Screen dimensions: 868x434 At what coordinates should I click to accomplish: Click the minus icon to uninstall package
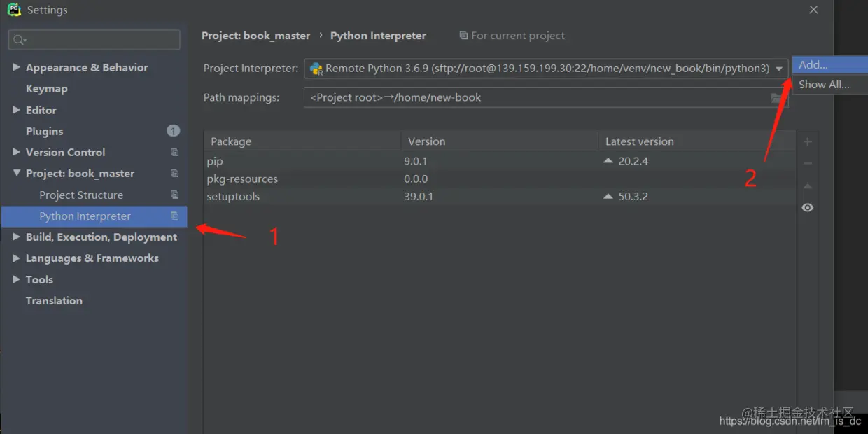[807, 163]
